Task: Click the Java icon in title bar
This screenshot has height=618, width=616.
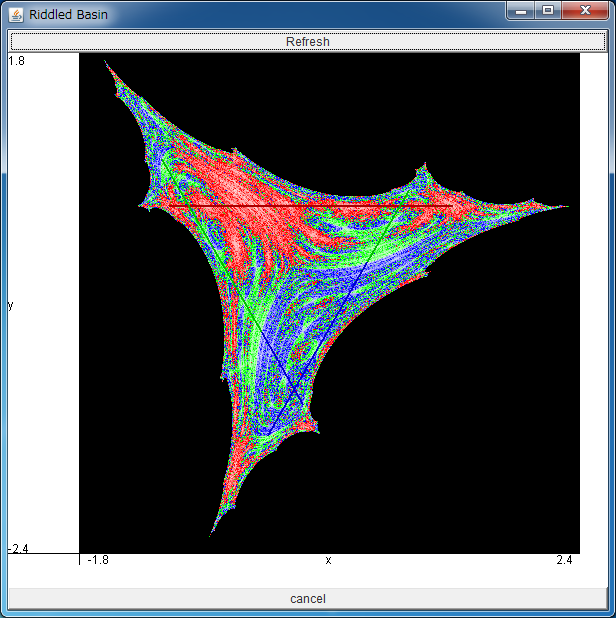Action: pyautogui.click(x=16, y=15)
